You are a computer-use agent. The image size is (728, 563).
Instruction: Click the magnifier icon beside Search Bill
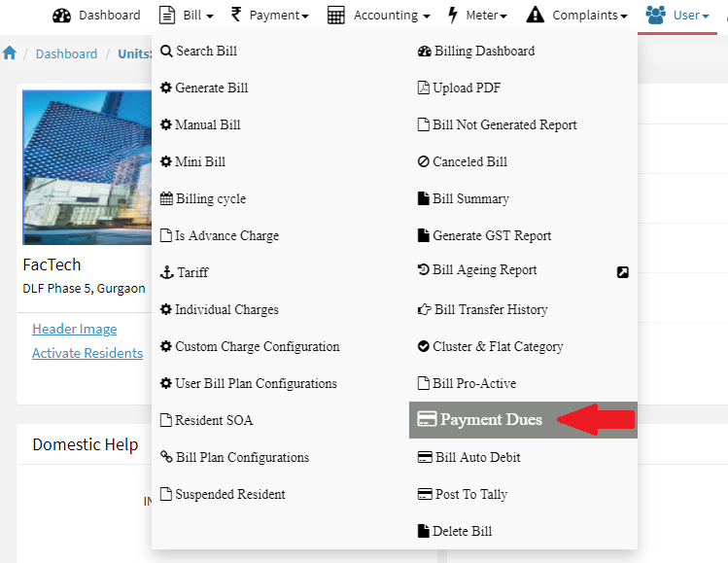(x=166, y=51)
